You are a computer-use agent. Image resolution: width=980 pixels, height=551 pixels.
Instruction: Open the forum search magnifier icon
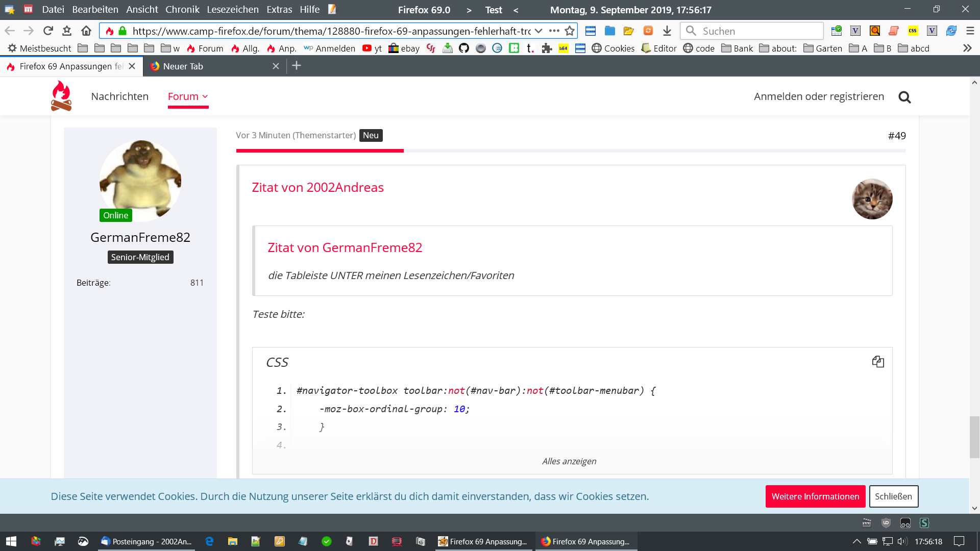point(904,97)
